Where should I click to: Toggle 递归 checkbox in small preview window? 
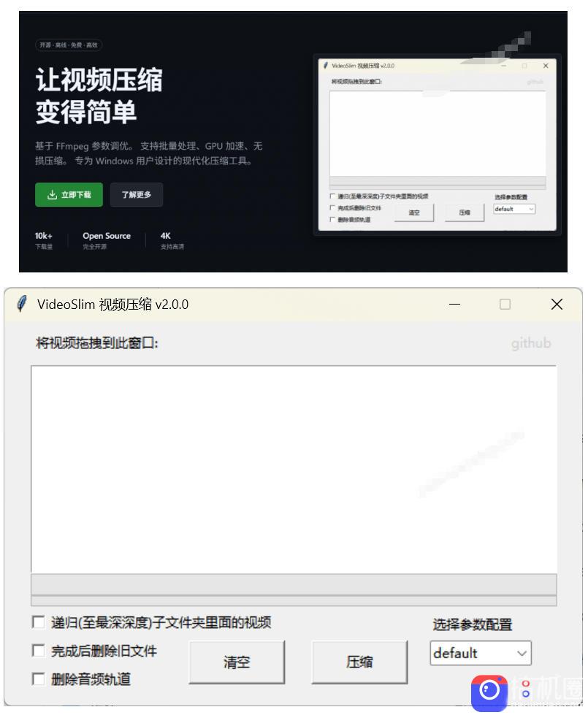(x=332, y=196)
